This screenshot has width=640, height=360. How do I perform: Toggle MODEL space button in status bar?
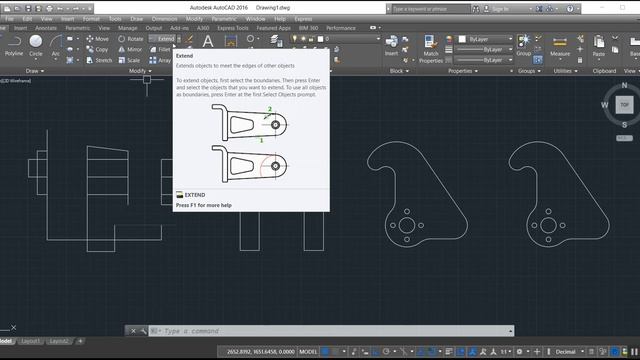point(308,351)
